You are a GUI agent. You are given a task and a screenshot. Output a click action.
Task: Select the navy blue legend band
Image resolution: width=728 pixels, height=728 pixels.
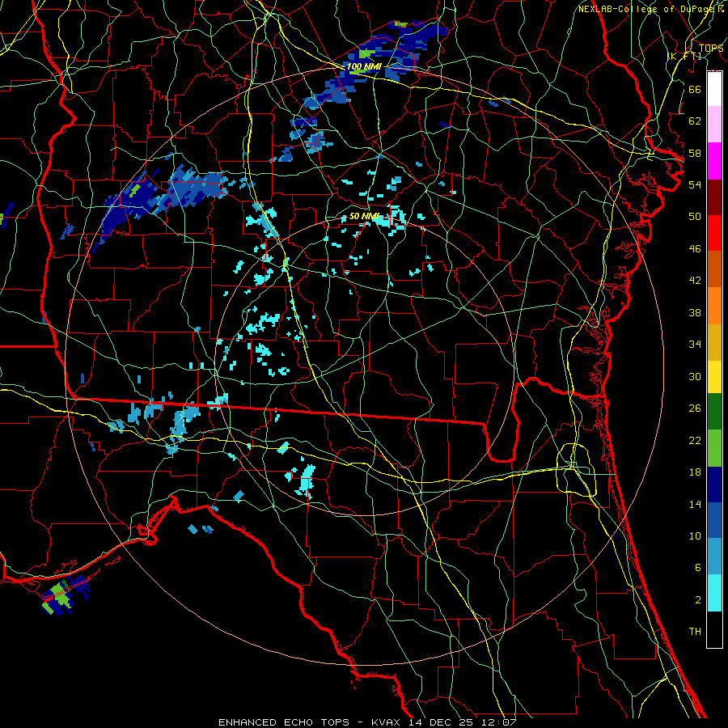(x=714, y=485)
